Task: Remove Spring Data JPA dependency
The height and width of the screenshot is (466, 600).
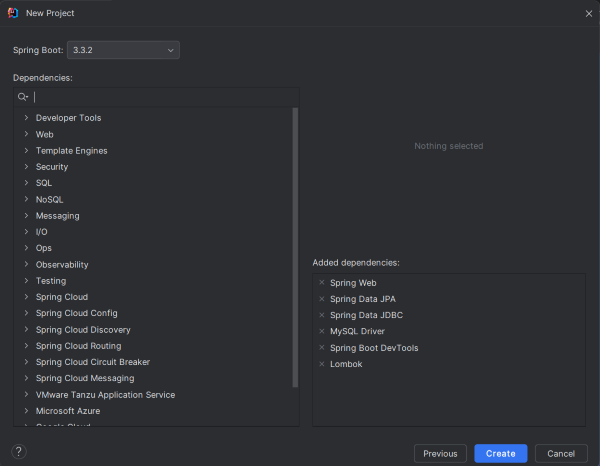Action: [x=322, y=299]
